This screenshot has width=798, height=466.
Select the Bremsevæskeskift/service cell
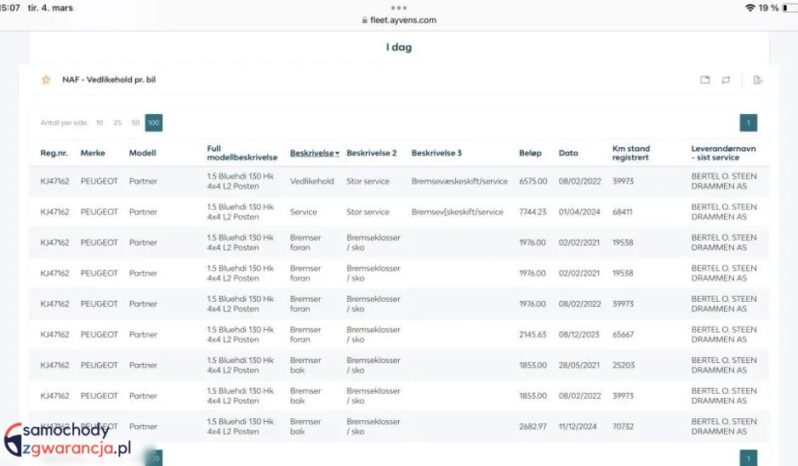(x=460, y=181)
